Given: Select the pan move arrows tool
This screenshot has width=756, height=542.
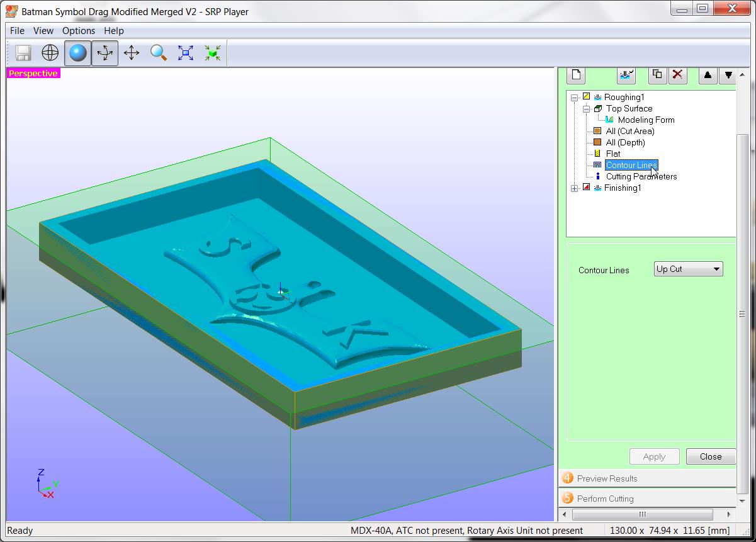Looking at the screenshot, I should 131,53.
